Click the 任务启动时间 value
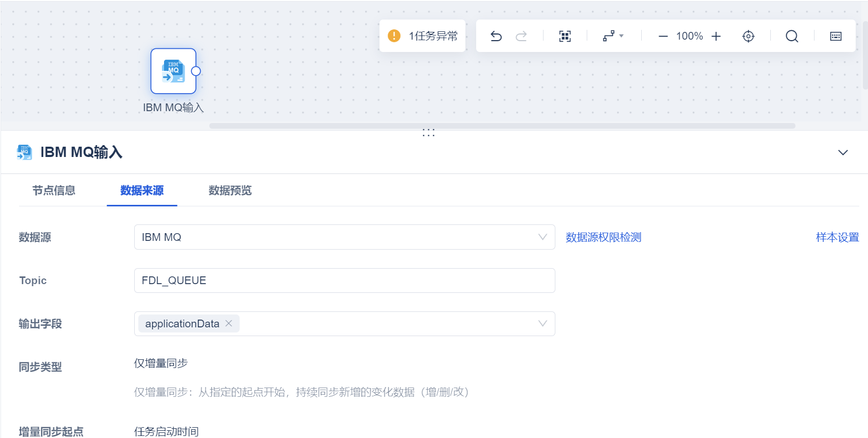 click(x=167, y=431)
